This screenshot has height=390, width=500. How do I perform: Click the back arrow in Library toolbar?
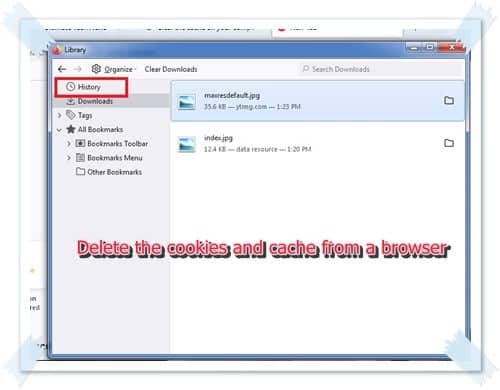tap(62, 69)
